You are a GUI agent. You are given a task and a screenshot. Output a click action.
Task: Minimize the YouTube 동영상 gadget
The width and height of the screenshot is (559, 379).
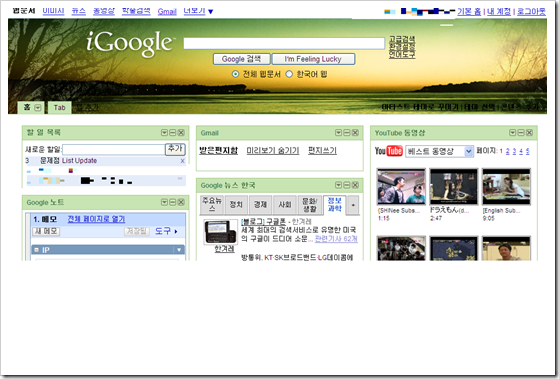point(521,133)
